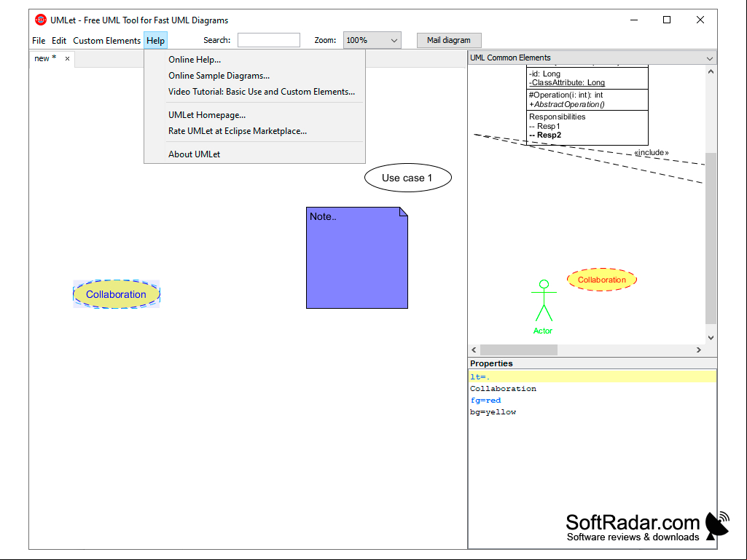Click the Mail diagram button

(449, 40)
